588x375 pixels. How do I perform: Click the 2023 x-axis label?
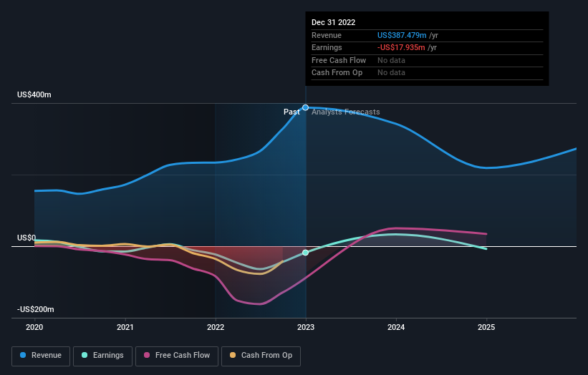pos(306,328)
